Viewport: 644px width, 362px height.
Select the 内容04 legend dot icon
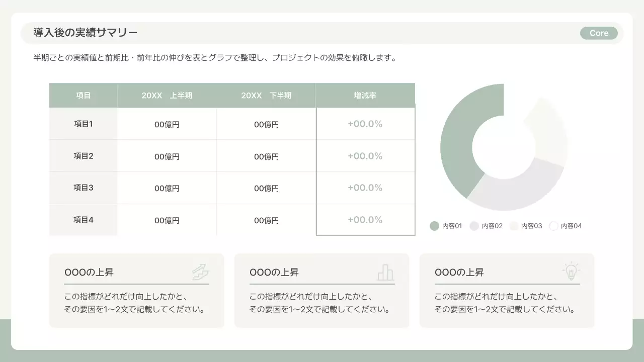pos(553,226)
